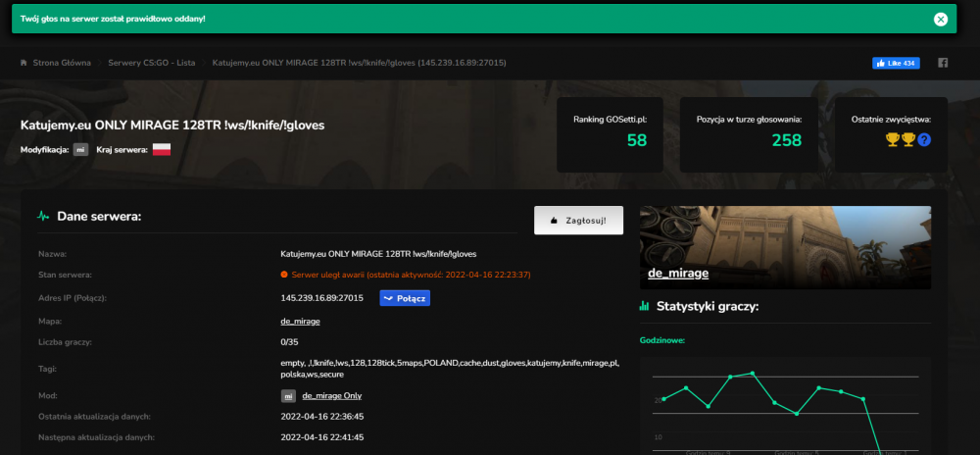This screenshot has height=455, width=980.
Task: Click the Polish flag server country icon
Action: click(162, 150)
